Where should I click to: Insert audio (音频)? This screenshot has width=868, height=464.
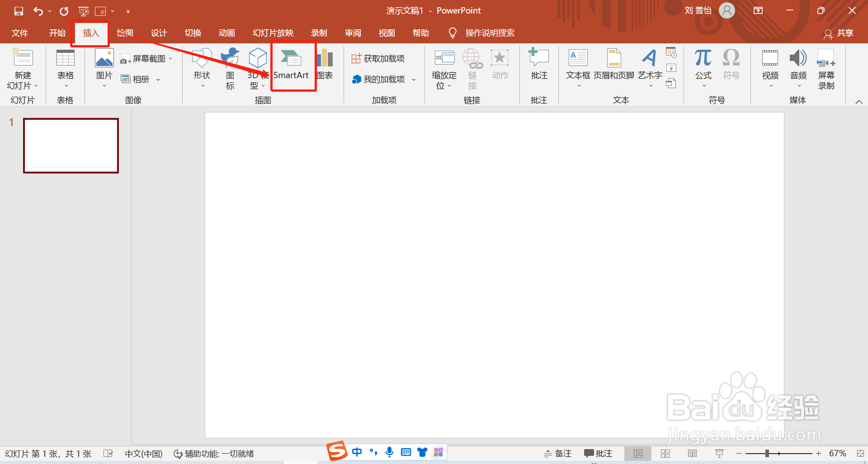798,69
